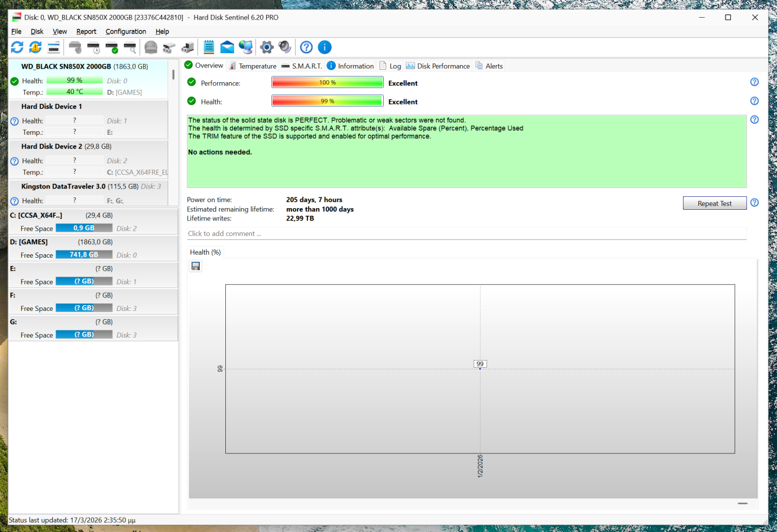This screenshot has width=777, height=532.
Task: Open the Configuration menu
Action: click(125, 31)
